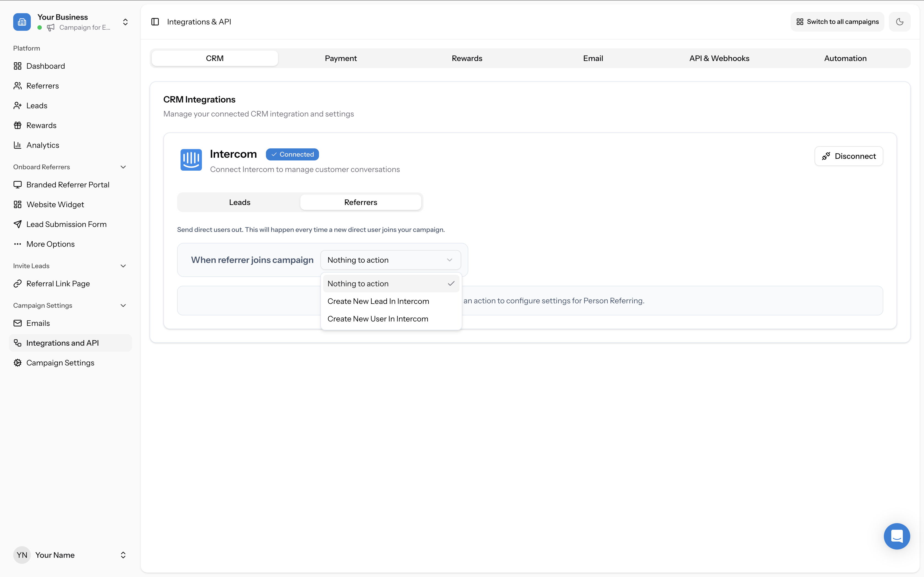Switch to the Leads toggle option
This screenshot has height=577, width=924.
click(x=240, y=202)
